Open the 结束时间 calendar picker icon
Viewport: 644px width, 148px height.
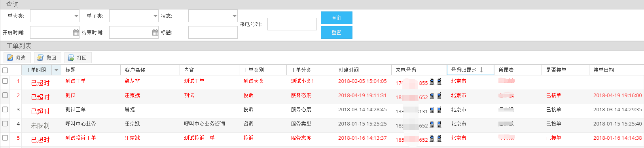(155, 32)
